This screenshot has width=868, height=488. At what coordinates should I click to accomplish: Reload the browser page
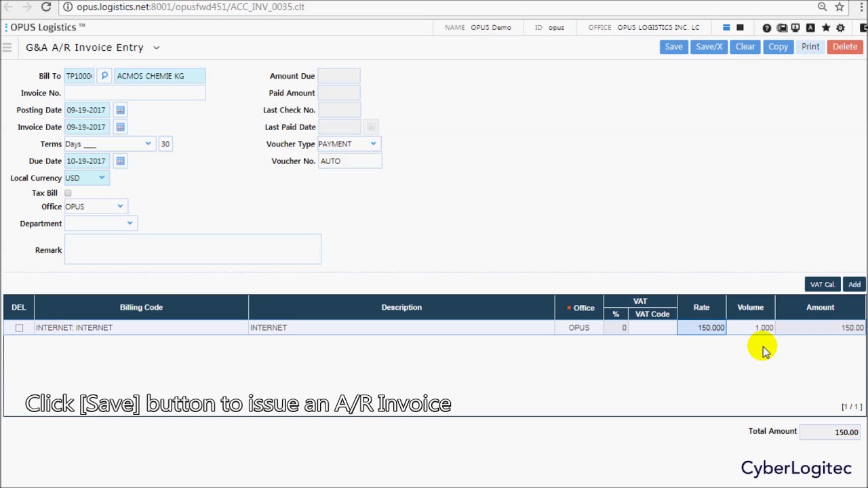[x=46, y=7]
